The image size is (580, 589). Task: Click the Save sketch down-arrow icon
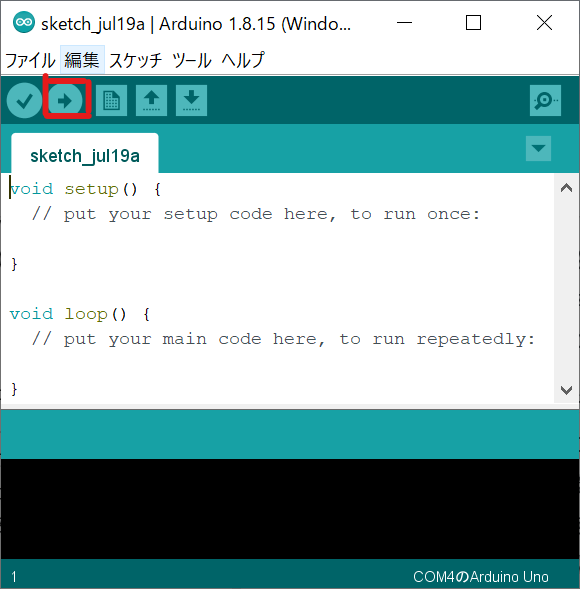tap(191, 100)
